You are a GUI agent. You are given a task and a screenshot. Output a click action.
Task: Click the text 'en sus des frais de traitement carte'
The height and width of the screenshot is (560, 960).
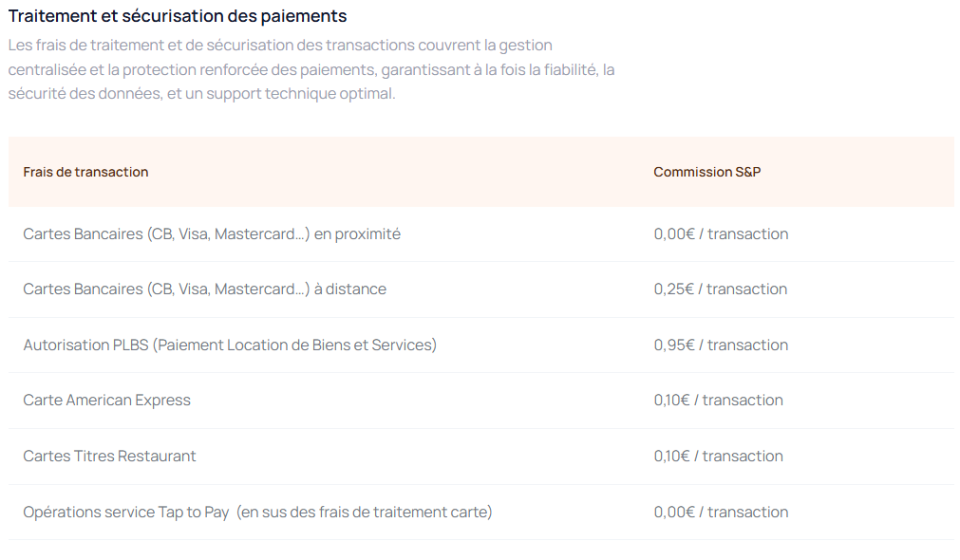click(x=365, y=512)
